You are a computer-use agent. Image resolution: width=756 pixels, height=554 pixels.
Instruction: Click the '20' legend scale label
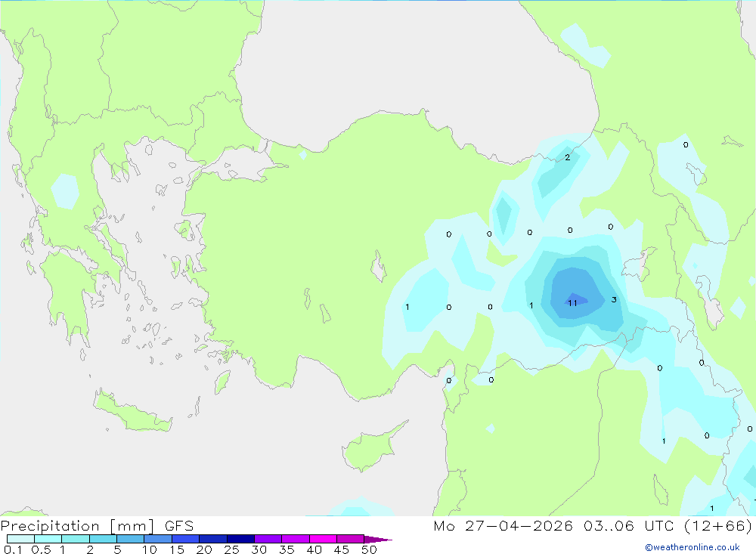tap(204, 549)
